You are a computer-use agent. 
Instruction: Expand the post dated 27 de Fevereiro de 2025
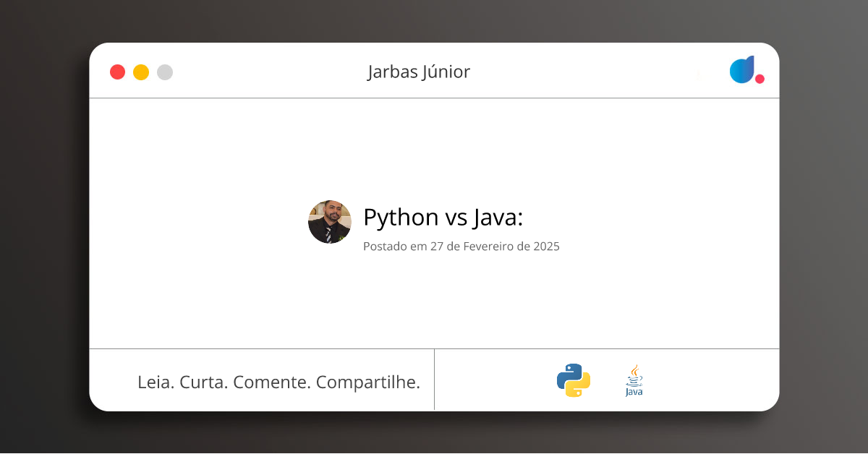point(461,246)
